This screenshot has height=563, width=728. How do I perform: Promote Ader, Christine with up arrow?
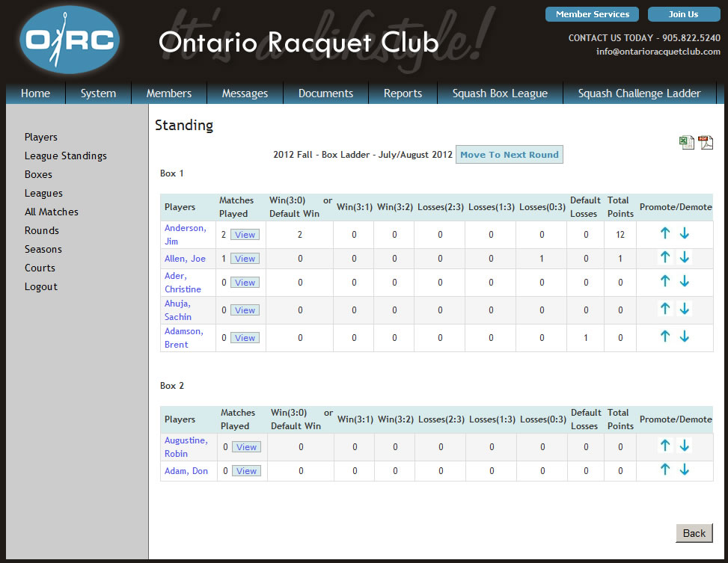(x=665, y=281)
